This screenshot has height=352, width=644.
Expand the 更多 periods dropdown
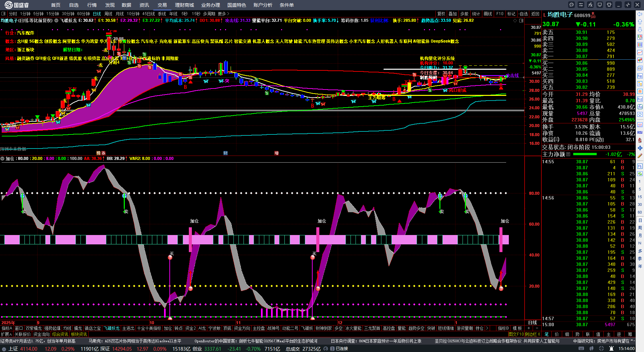point(223,14)
